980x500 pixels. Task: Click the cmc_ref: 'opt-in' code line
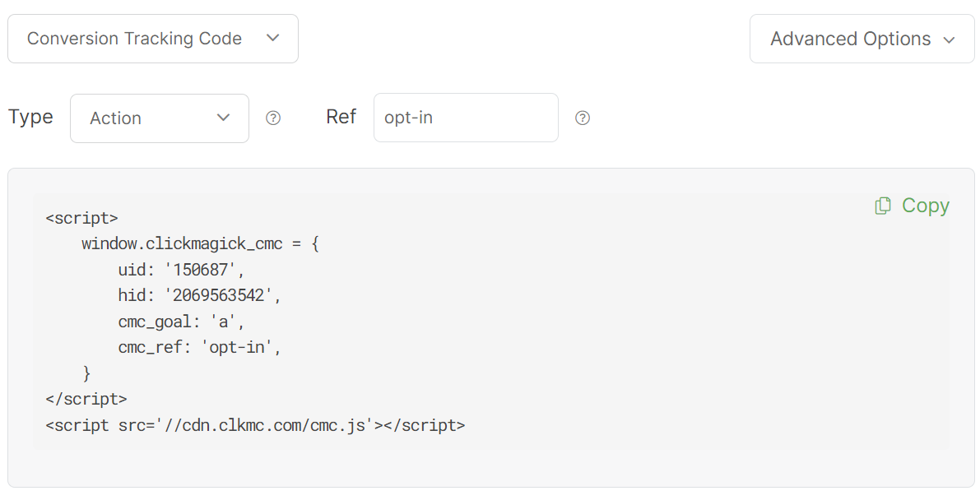pyautogui.click(x=199, y=347)
